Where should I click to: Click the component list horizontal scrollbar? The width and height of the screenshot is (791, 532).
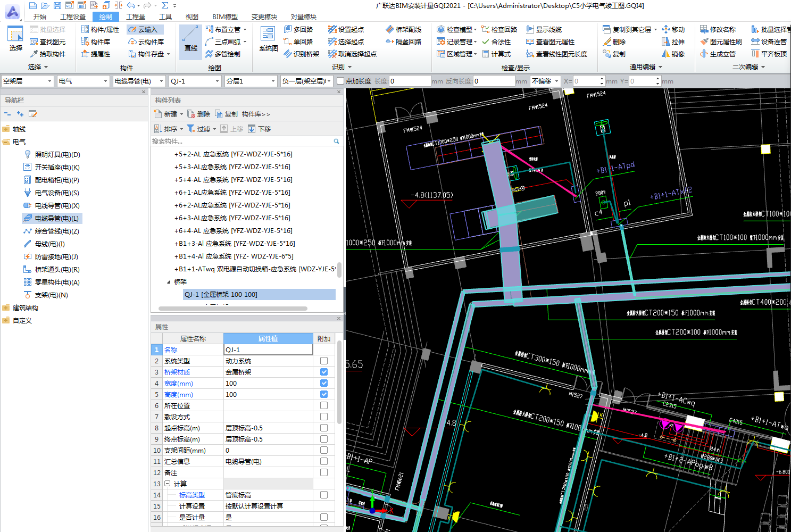point(233,309)
